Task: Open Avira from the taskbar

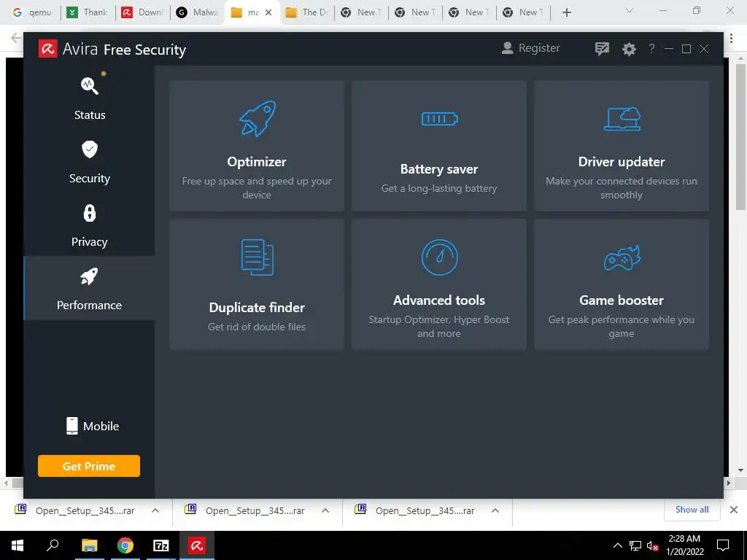Action: [197, 545]
